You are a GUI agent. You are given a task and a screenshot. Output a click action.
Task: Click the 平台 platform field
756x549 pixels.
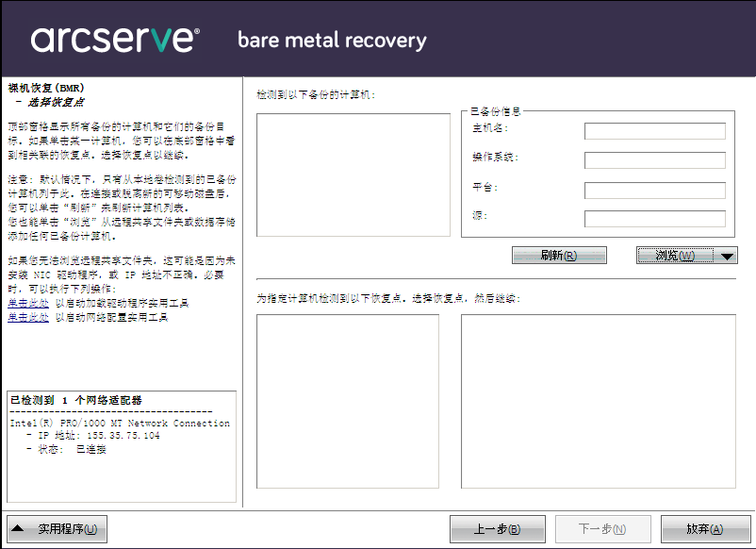point(655,191)
